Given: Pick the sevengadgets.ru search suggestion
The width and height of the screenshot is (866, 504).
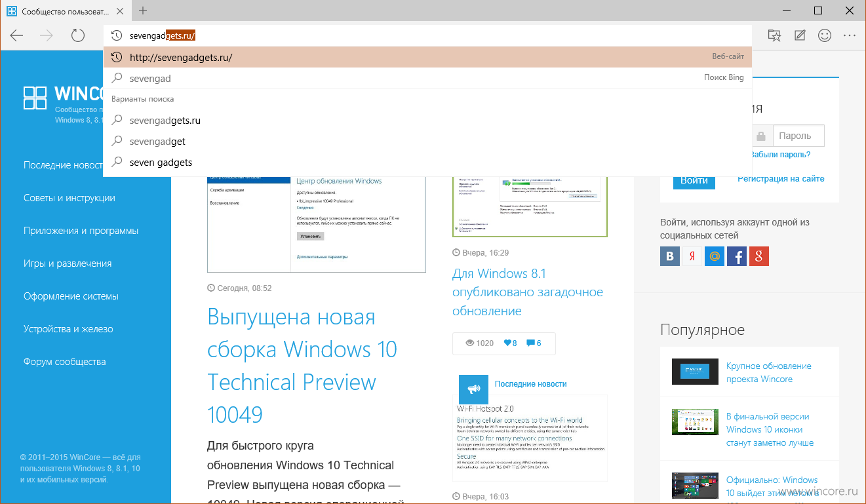Looking at the screenshot, I should (x=427, y=121).
